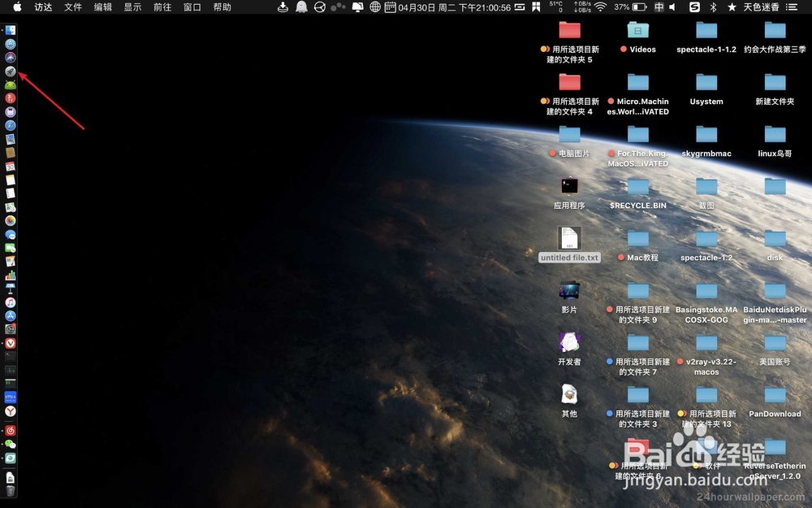The width and height of the screenshot is (812, 508).
Task: Click the 中 input method indicator
Action: click(x=659, y=7)
